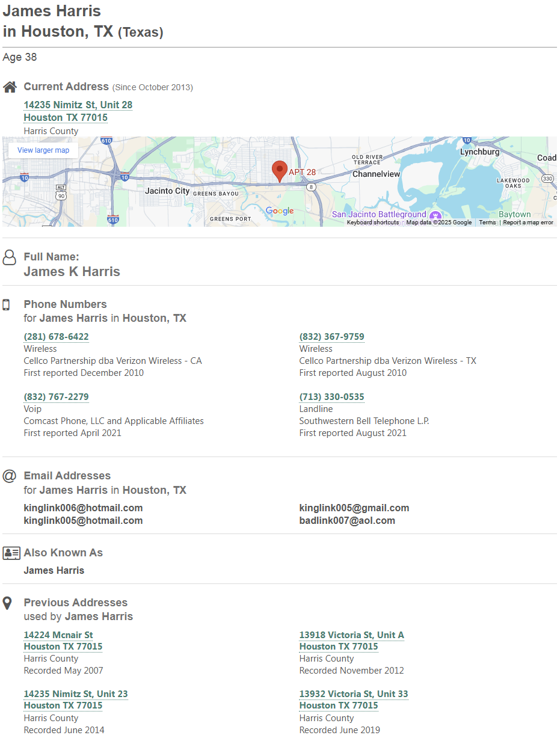Click the ID card icon by Also Known As
Viewport: 560px width, 747px height.
coord(11,553)
